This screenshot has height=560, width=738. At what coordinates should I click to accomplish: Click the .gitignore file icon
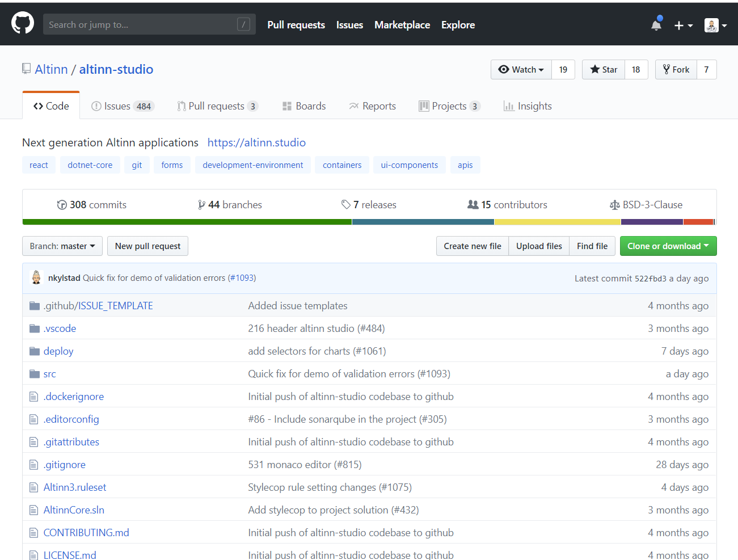pos(33,465)
